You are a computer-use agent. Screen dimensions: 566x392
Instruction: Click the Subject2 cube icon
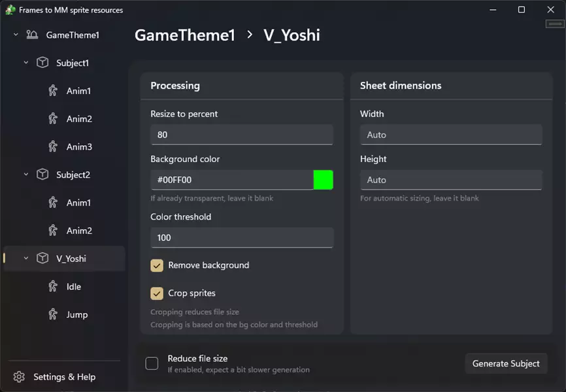pos(42,174)
